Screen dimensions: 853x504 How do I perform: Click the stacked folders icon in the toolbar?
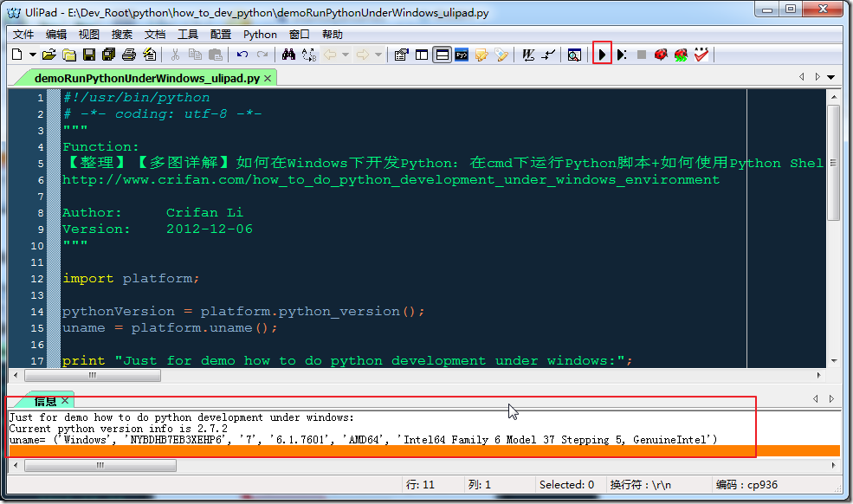tap(69, 55)
